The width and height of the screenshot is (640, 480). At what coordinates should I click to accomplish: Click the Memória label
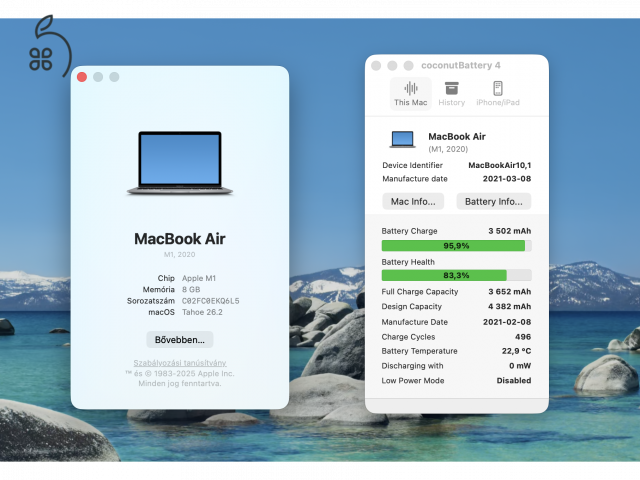tap(159, 289)
